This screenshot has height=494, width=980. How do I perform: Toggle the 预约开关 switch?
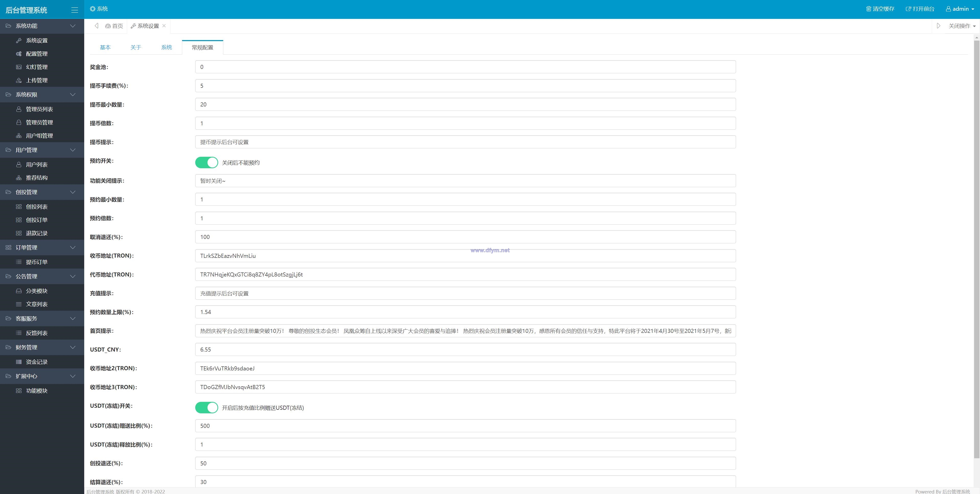[206, 163]
